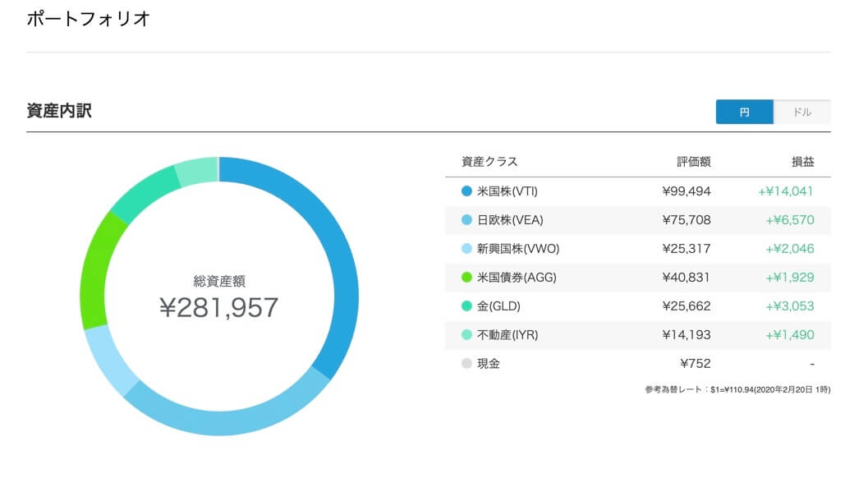Click the pale blue dot beside 新興国株(VWO)

tap(466, 249)
